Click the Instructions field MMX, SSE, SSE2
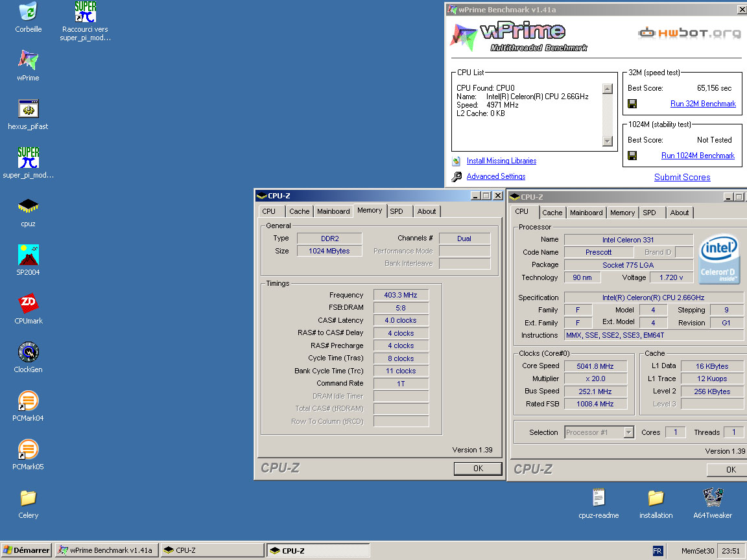 (654, 335)
